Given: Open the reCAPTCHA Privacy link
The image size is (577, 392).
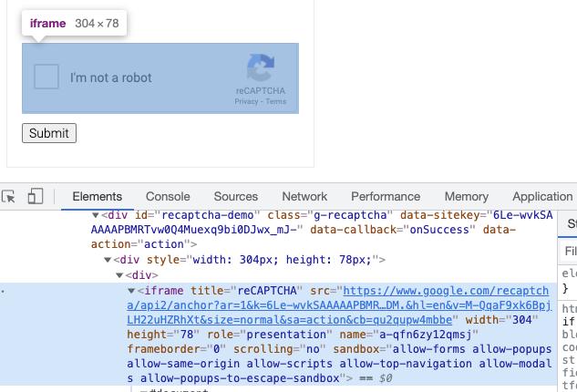Looking at the screenshot, I should pos(246,101).
